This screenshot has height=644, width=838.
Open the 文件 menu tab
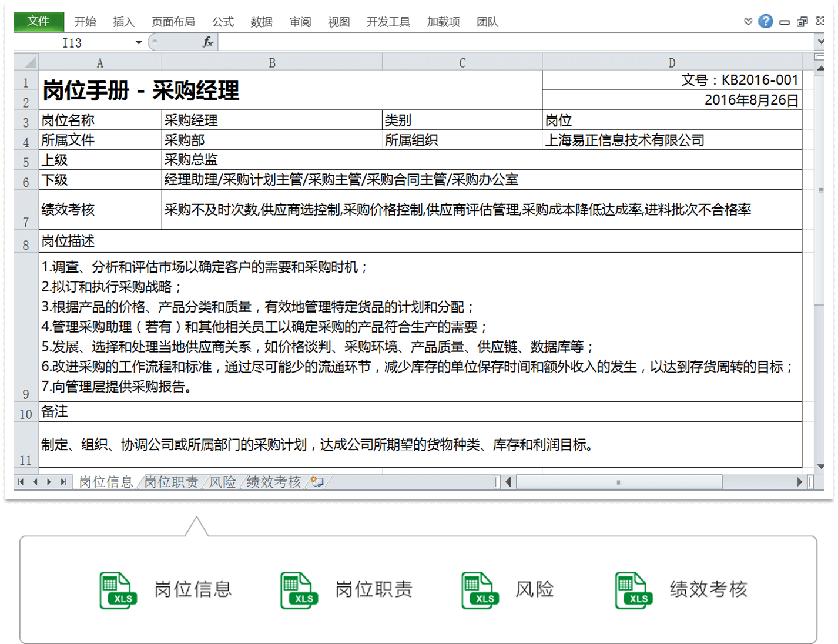pyautogui.click(x=39, y=22)
